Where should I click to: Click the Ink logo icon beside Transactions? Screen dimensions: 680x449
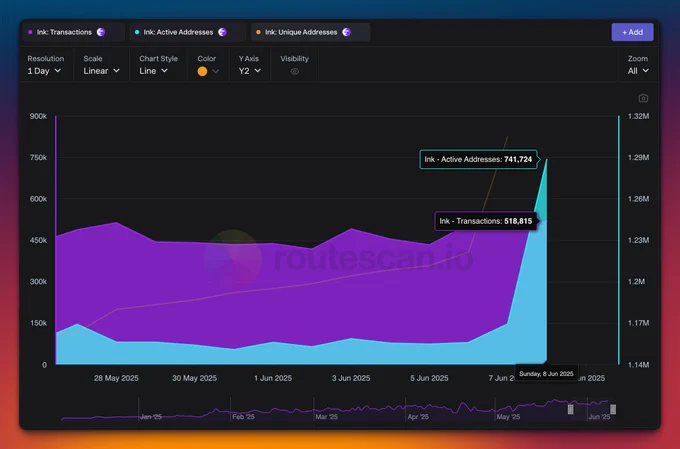[101, 32]
